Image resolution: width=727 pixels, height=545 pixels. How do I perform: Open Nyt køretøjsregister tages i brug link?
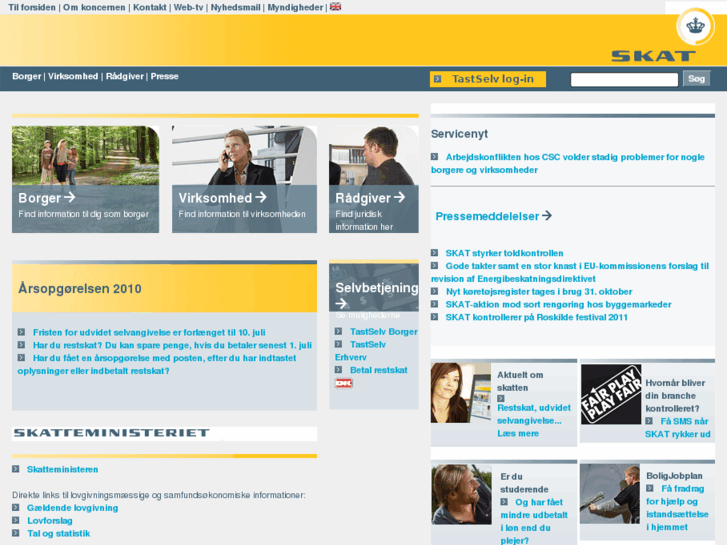[539, 292]
